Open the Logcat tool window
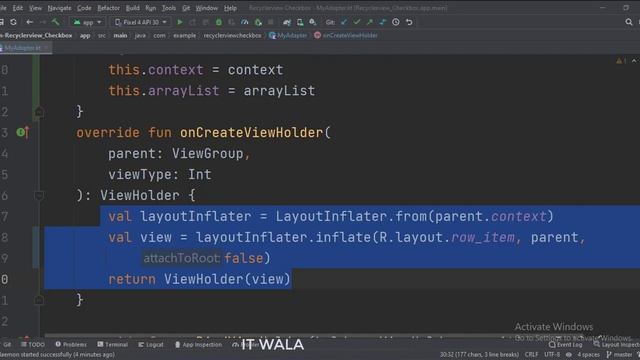The width and height of the screenshot is (640, 360). coord(151,345)
